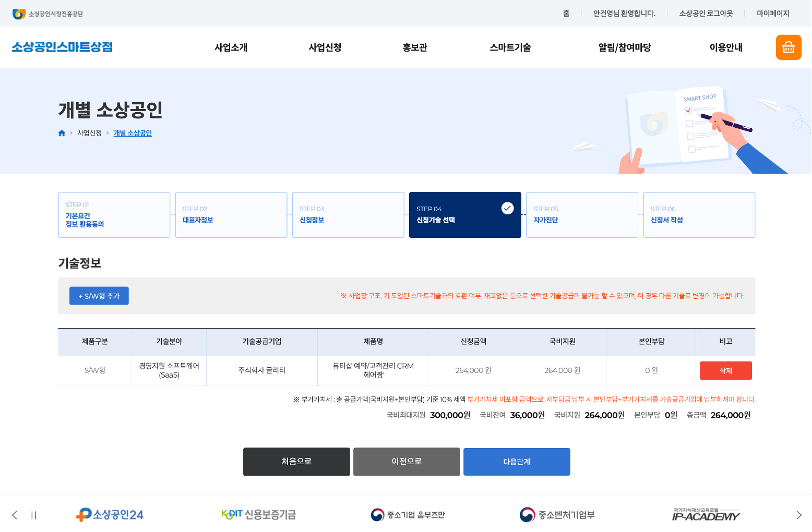This screenshot has height=532, width=812.
Task: Delete the 뷰티샵 CRM row with 삭제
Action: tap(725, 370)
